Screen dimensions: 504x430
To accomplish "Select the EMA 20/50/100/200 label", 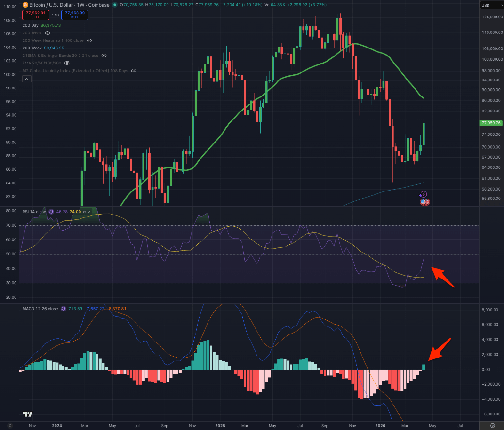I will pyautogui.click(x=42, y=63).
